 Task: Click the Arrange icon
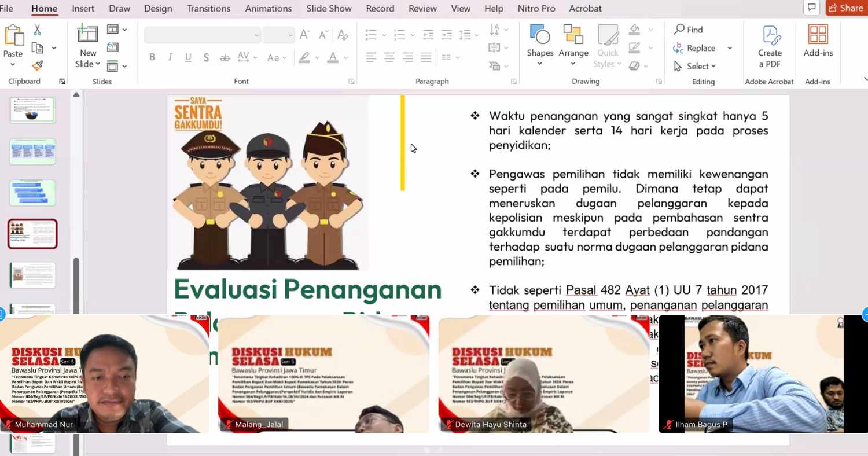(x=573, y=39)
